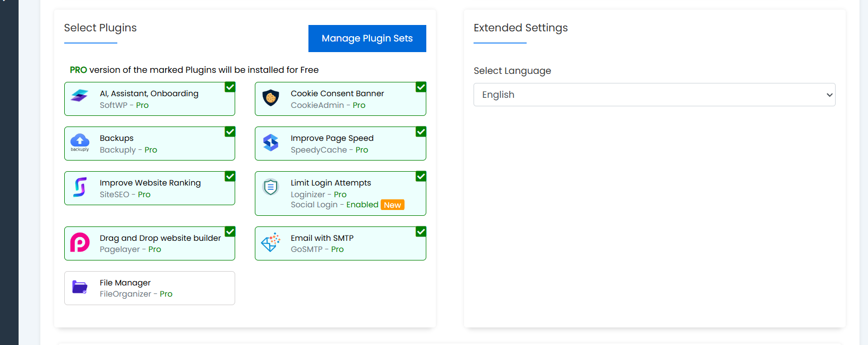Click the CookieAdmin shield cookie icon
868x345 pixels.
tap(271, 98)
